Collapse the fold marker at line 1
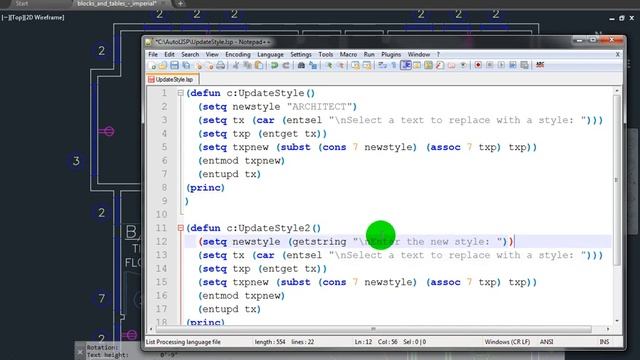 pyautogui.click(x=180, y=93)
